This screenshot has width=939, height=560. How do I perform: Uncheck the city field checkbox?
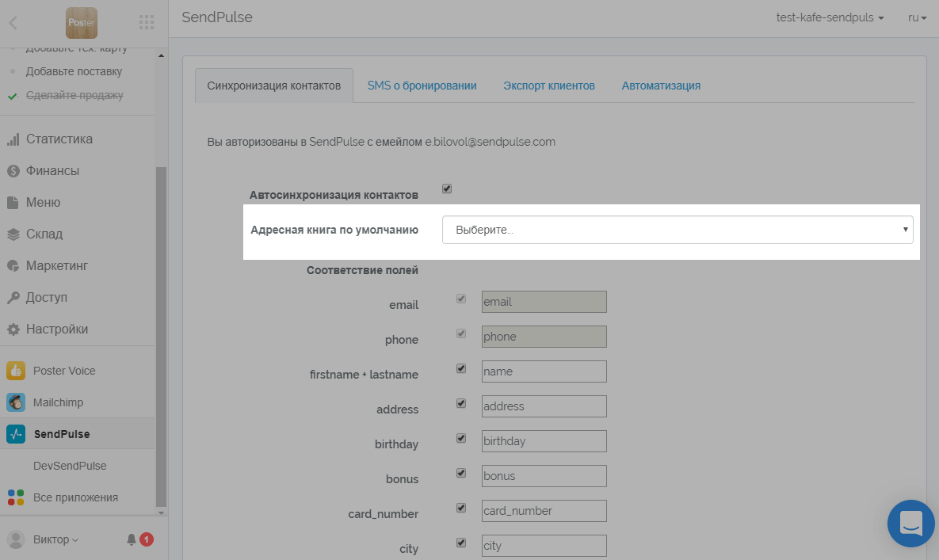coord(461,543)
